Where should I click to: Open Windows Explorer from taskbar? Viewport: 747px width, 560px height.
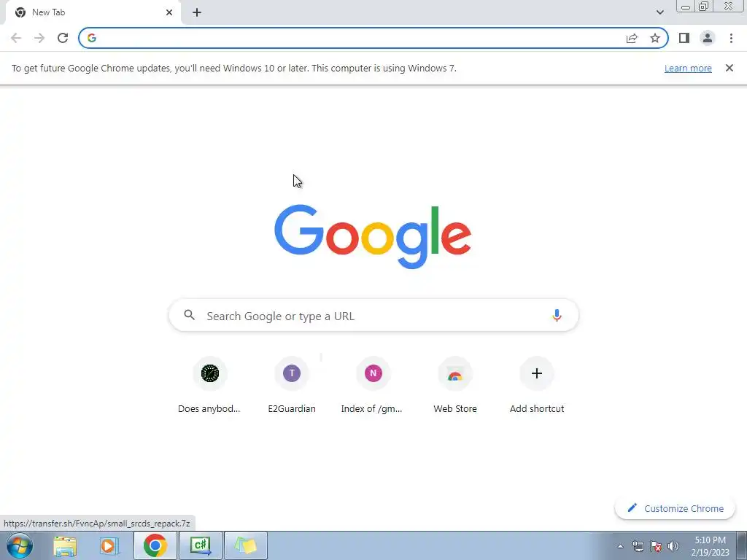pos(65,545)
